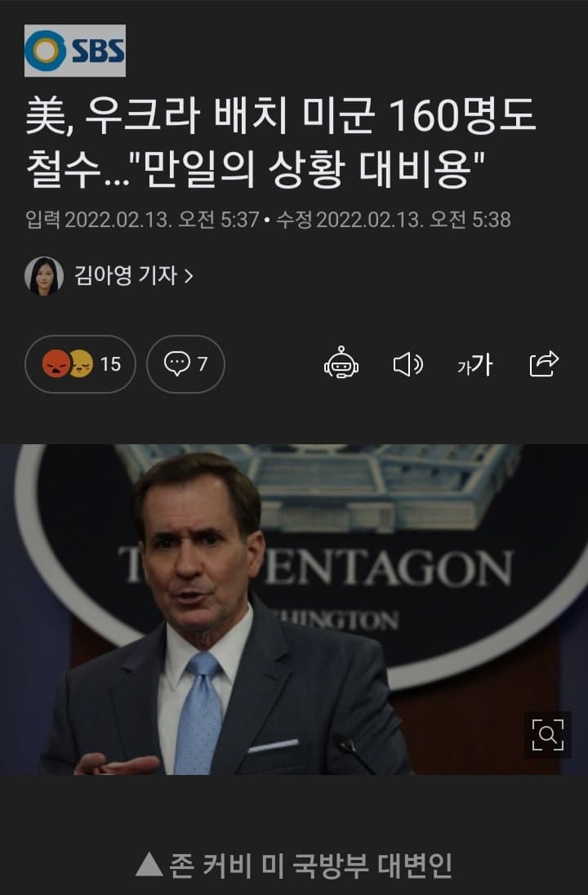Viewport: 588px width, 895px height.
Task: Open the Pentagon briefing photo
Action: tap(294, 610)
